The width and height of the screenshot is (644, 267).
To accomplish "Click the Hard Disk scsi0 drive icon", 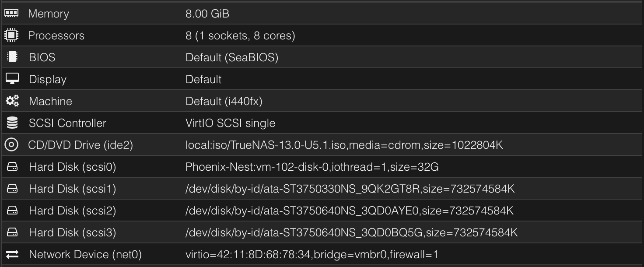I will pos(11,166).
